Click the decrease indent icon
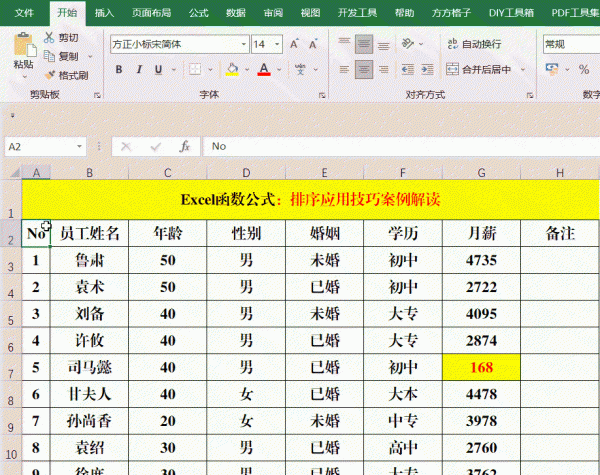The image size is (600, 475). tap(408, 69)
